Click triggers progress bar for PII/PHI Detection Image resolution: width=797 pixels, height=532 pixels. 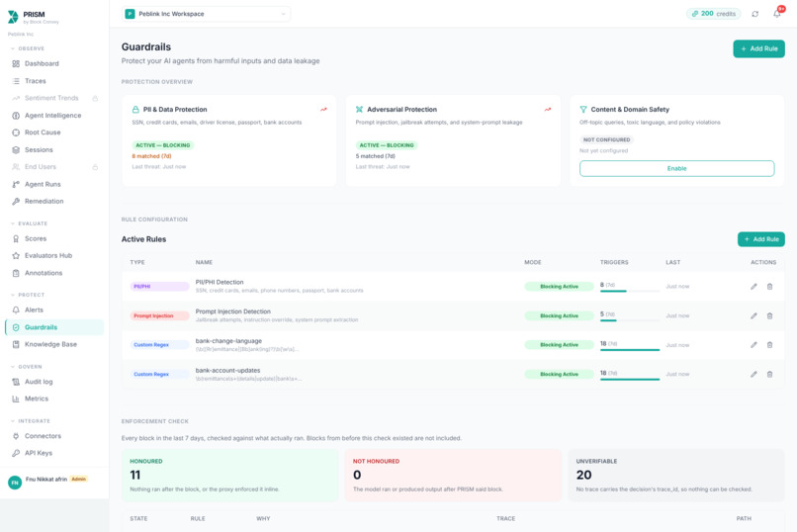tap(630, 291)
